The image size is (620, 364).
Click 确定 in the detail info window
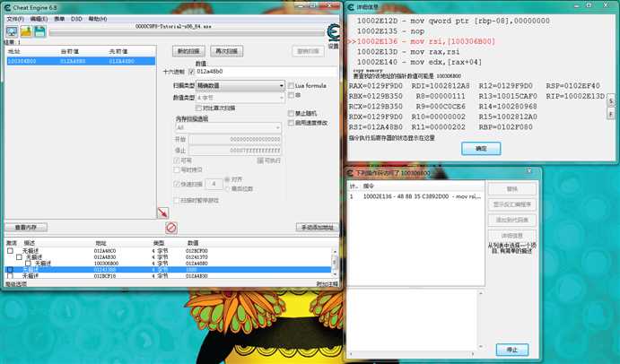pos(481,149)
